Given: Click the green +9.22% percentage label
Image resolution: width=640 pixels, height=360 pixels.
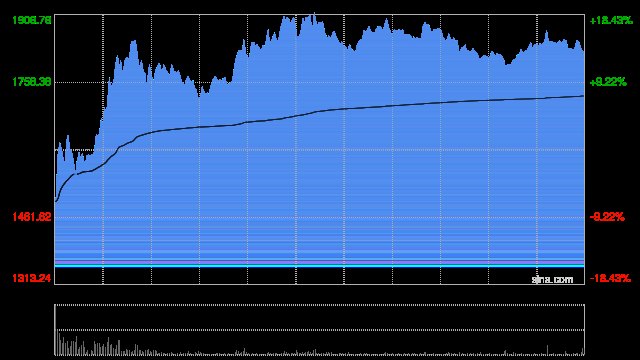Looking at the screenshot, I should pyautogui.click(x=608, y=82).
